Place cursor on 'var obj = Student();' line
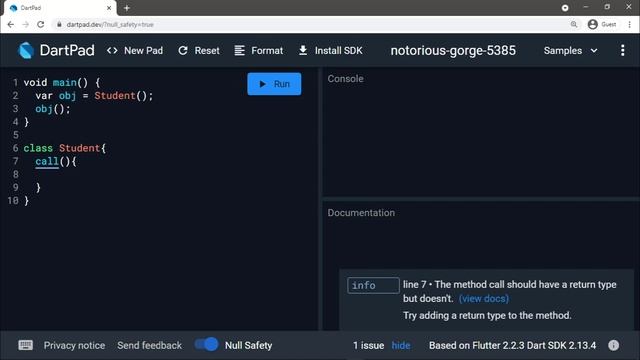 94,96
